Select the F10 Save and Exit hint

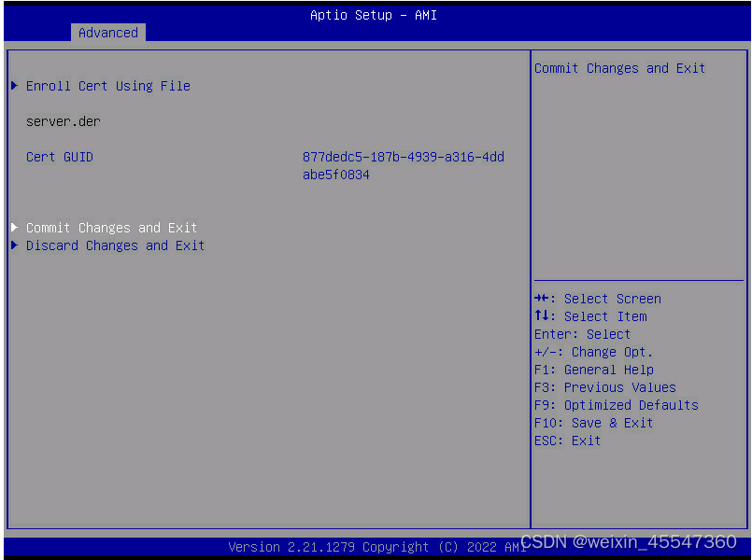click(x=593, y=423)
